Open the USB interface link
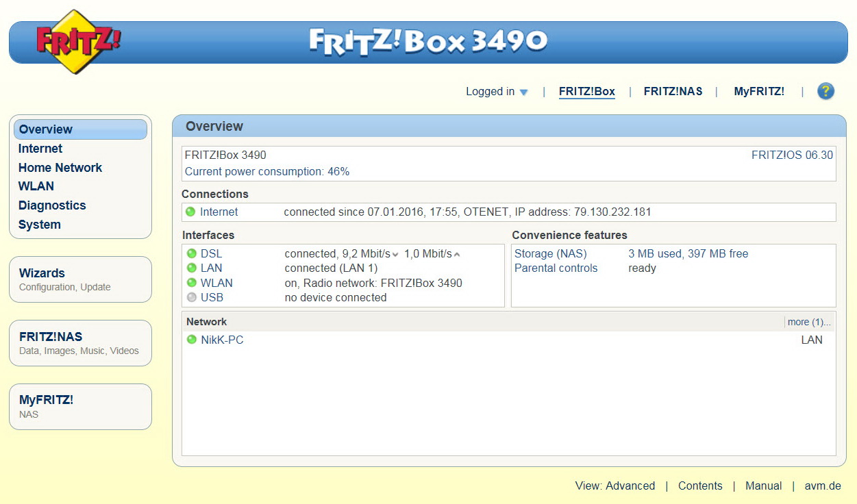This screenshot has width=857, height=504. pos(212,298)
